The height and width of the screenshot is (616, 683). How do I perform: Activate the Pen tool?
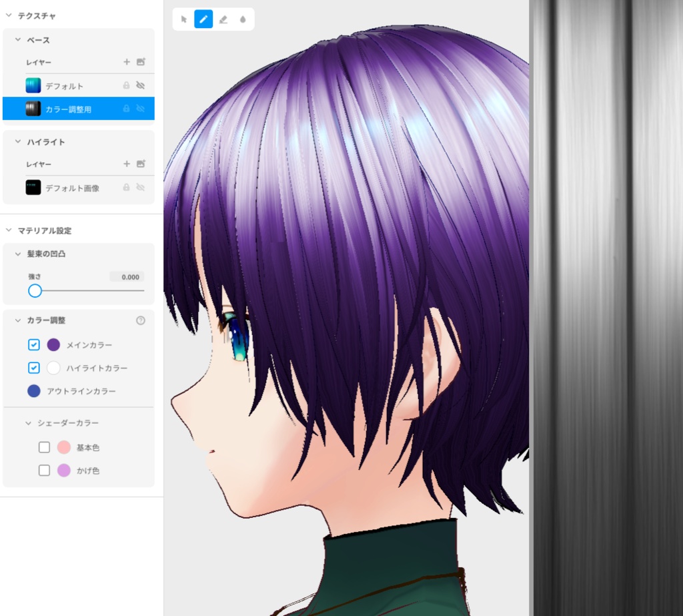203,19
